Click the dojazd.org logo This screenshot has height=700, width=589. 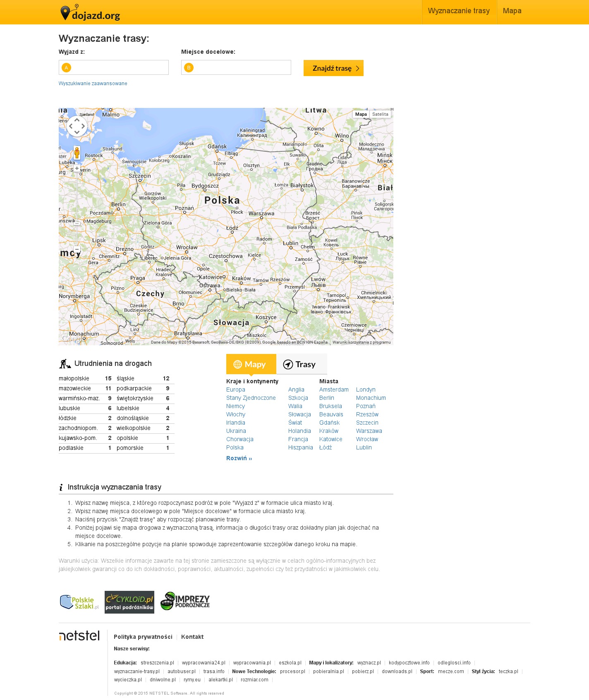(x=90, y=13)
